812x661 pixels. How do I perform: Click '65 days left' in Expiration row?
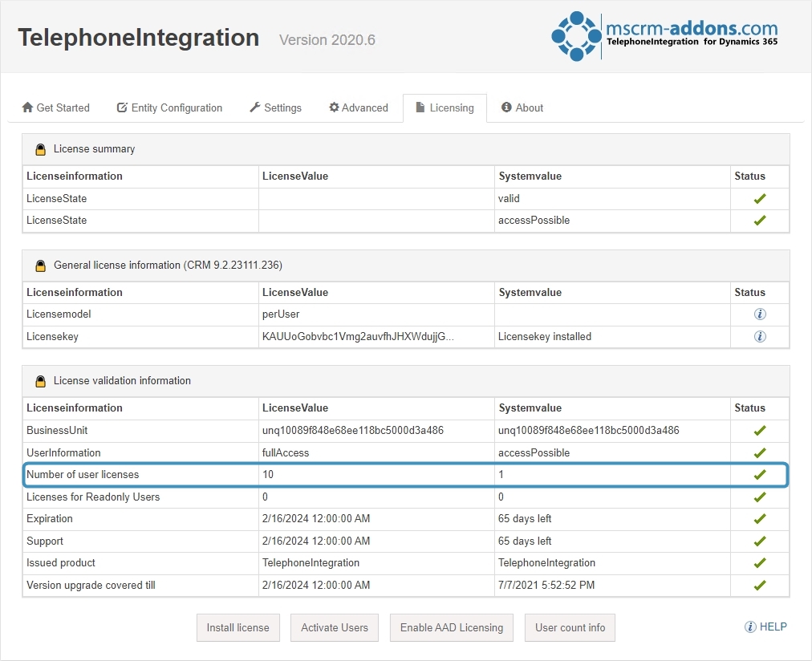pyautogui.click(x=525, y=519)
